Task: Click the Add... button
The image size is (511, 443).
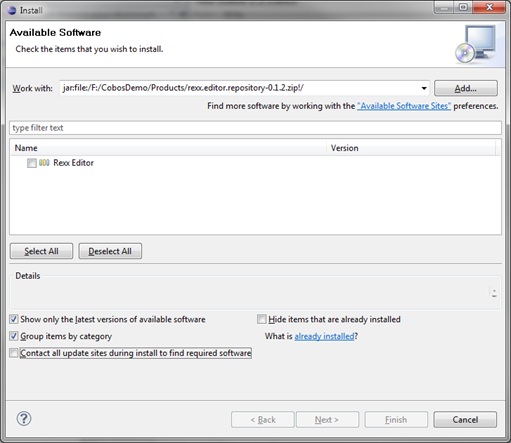Action: (x=466, y=88)
